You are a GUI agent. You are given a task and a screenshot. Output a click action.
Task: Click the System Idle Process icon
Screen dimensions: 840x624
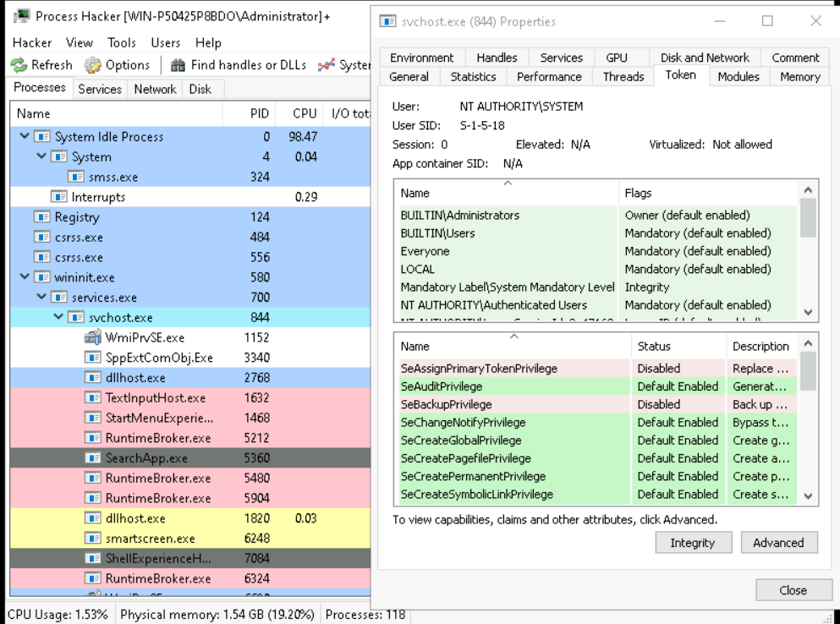click(42, 137)
